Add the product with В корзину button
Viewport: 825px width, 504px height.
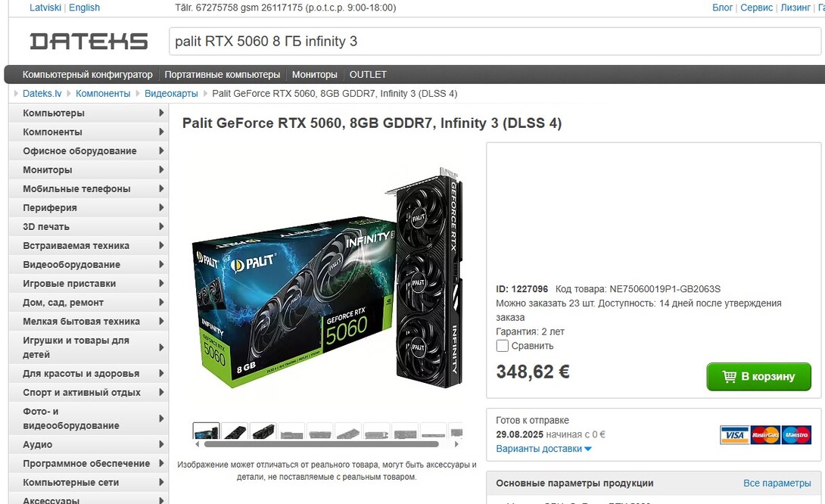(x=758, y=376)
